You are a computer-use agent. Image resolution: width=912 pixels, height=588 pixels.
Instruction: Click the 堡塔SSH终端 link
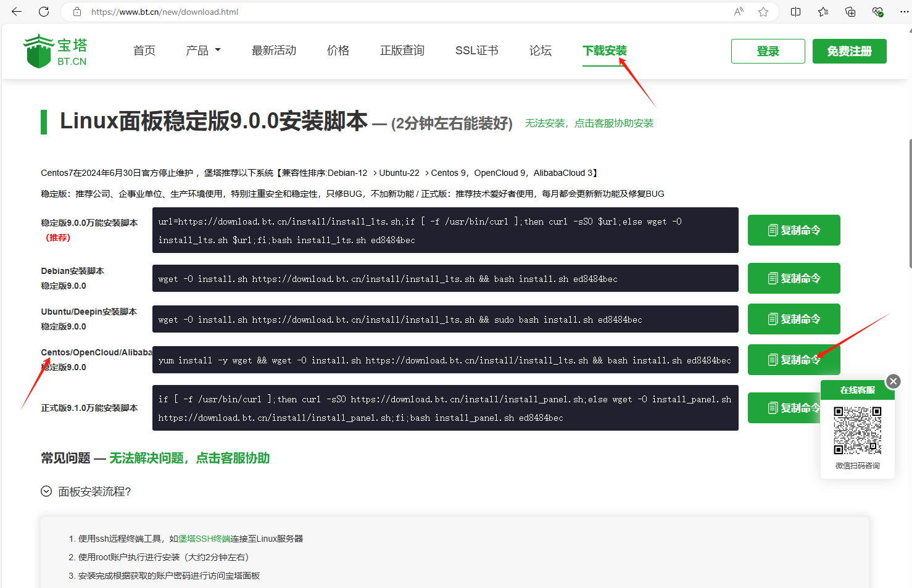(x=204, y=539)
